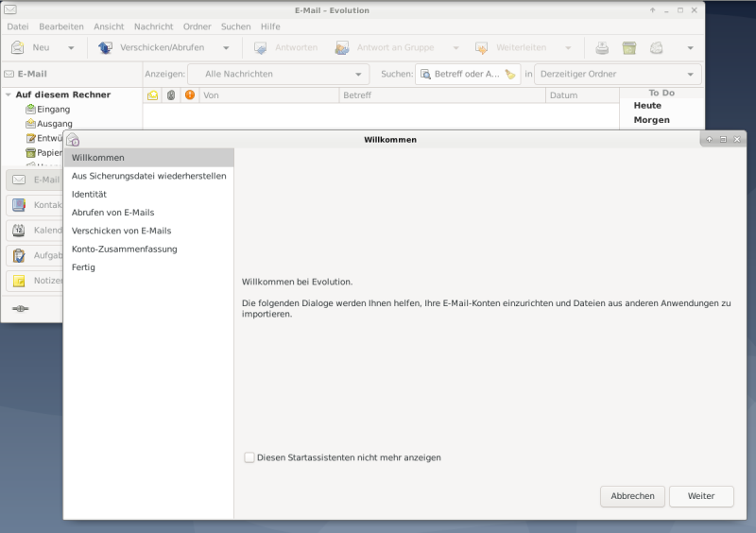Viewport: 756px width, 533px height.
Task: Sort by importance flag column icon
Action: pos(190,95)
